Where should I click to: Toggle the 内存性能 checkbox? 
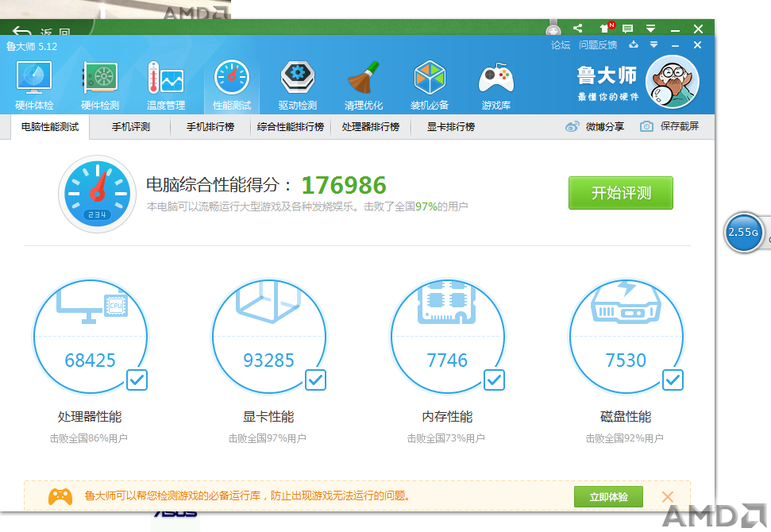coord(494,380)
